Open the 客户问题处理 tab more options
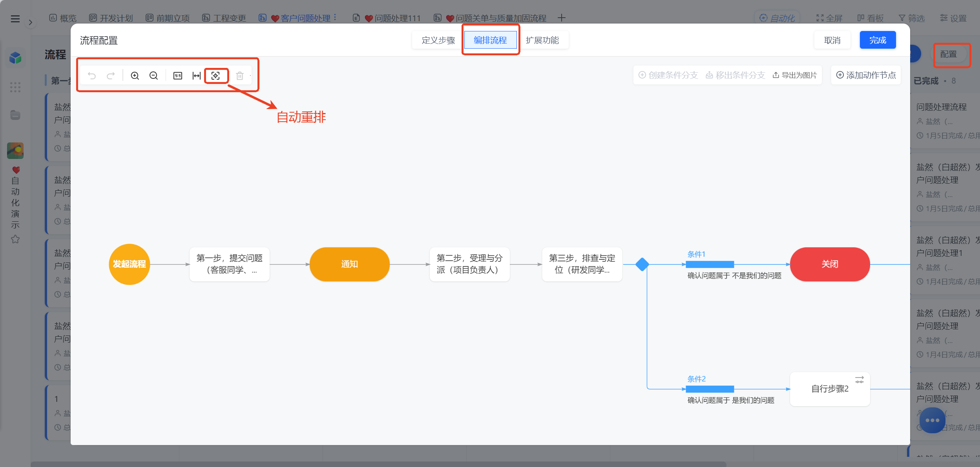This screenshot has width=980, height=467. click(335, 18)
